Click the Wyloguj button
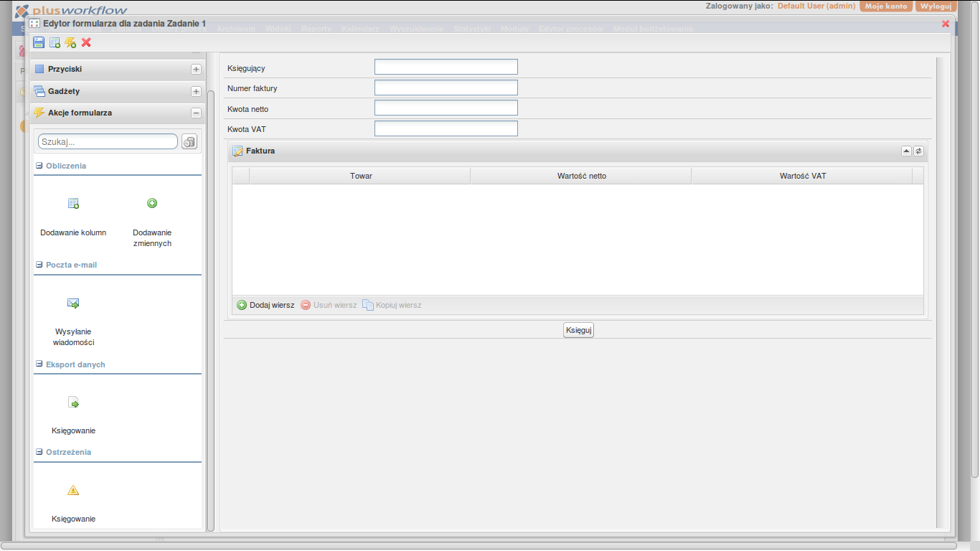 [x=936, y=6]
